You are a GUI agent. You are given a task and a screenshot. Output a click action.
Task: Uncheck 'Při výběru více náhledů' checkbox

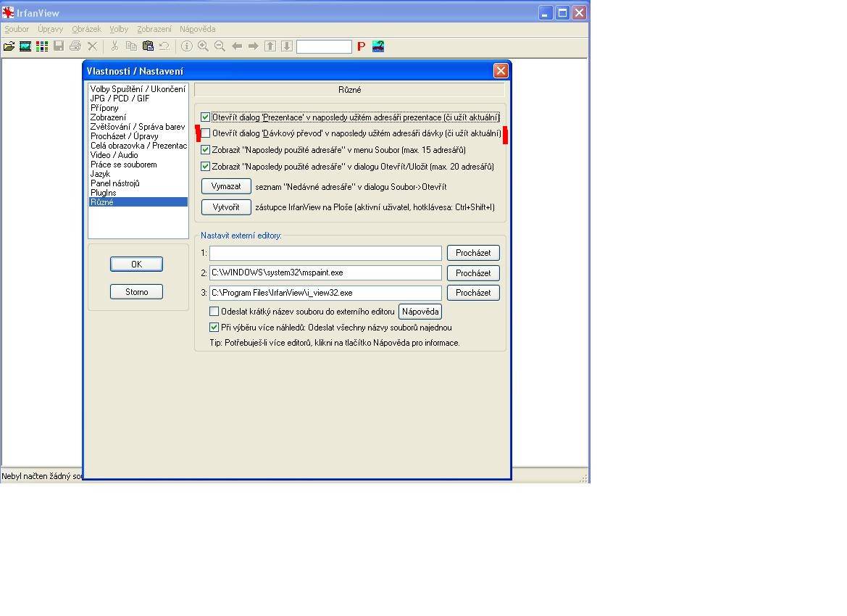[214, 328]
